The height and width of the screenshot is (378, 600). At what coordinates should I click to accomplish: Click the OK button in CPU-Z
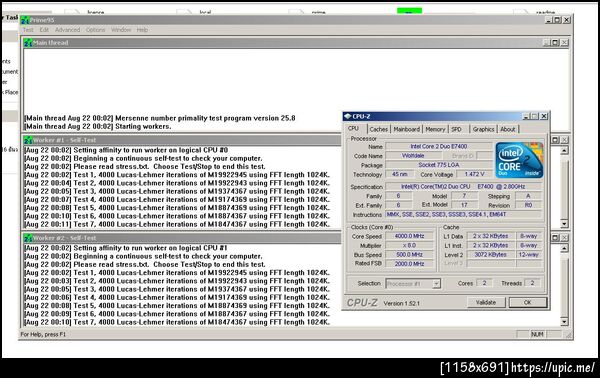point(528,302)
